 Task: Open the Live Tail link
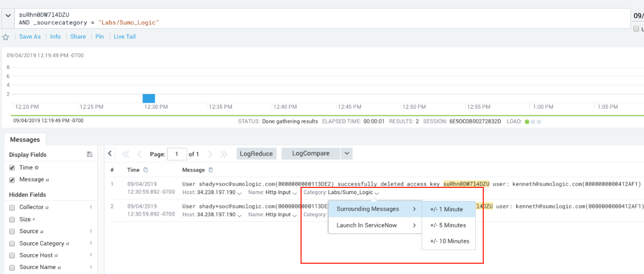[124, 37]
